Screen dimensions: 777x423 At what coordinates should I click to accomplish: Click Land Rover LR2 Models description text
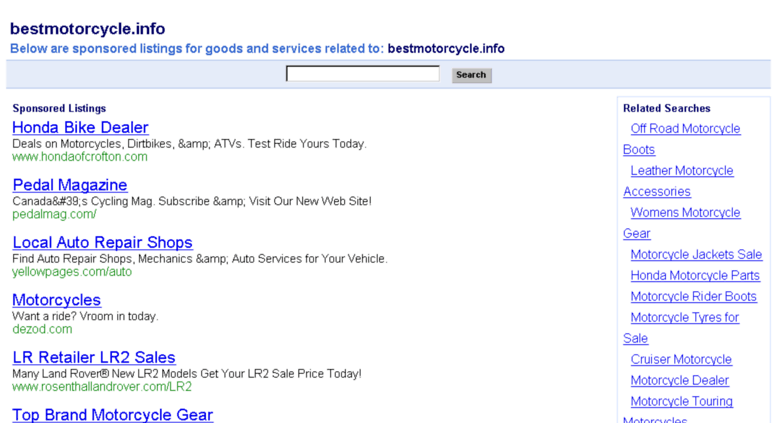[x=187, y=373]
